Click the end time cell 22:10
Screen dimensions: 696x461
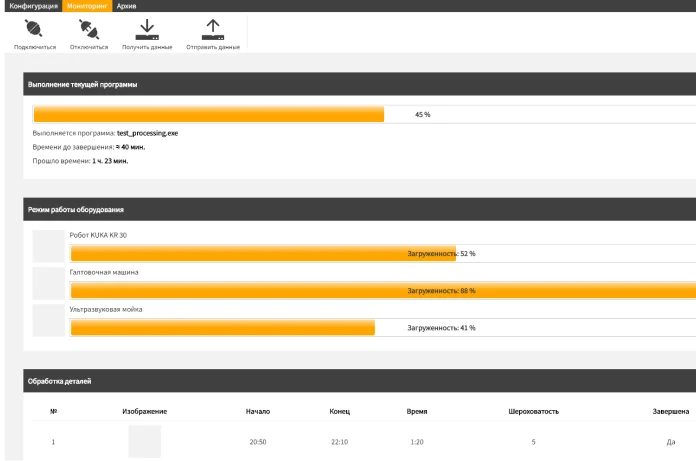[340, 442]
